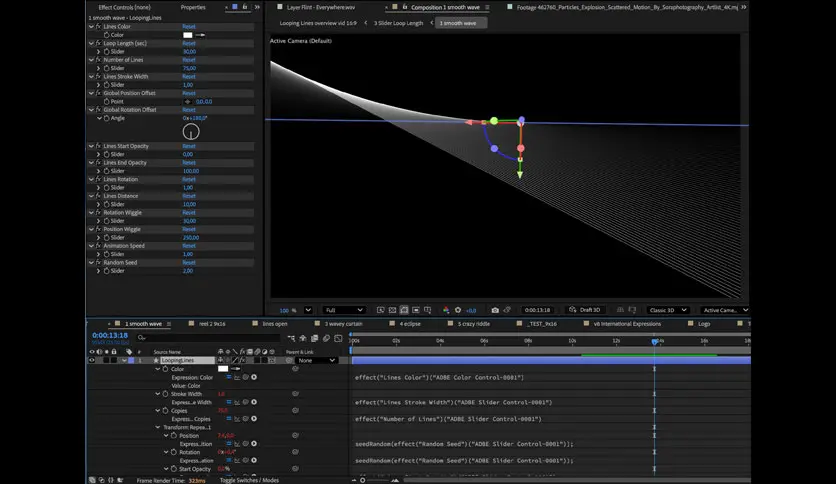
Task: Click the property link icon on the Position row
Action: 295,435
